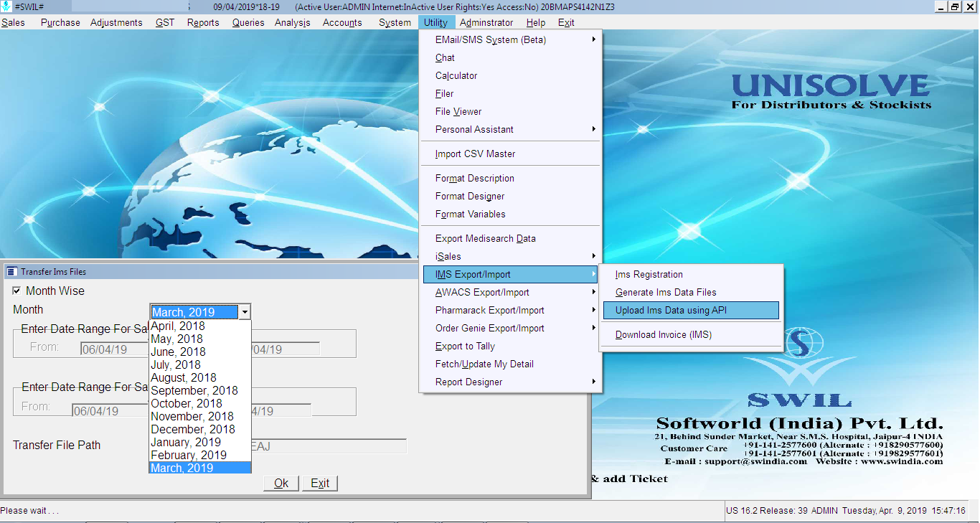Click 'US 16.2 Release: 39' in status bar
The height and width of the screenshot is (523, 980).
[767, 511]
